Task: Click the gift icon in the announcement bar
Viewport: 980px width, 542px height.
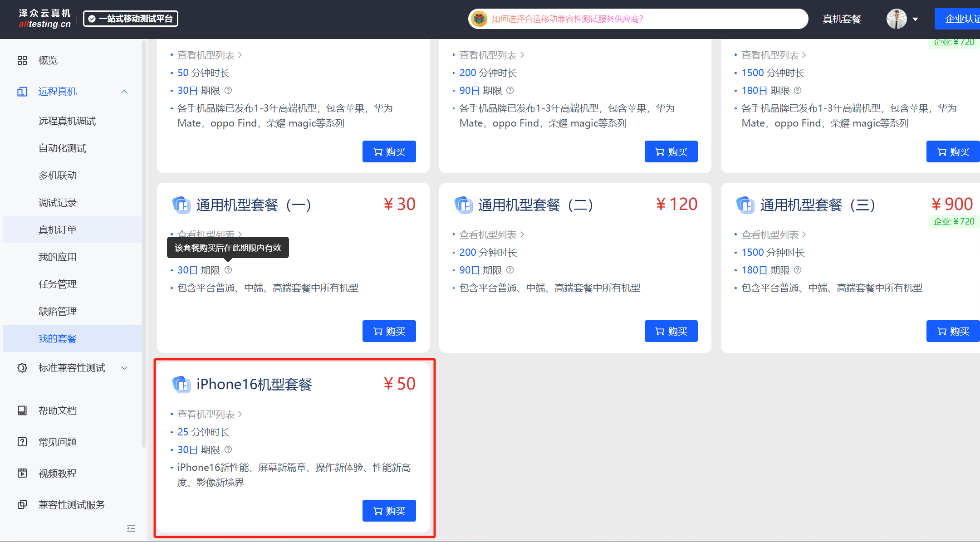Action: [479, 19]
